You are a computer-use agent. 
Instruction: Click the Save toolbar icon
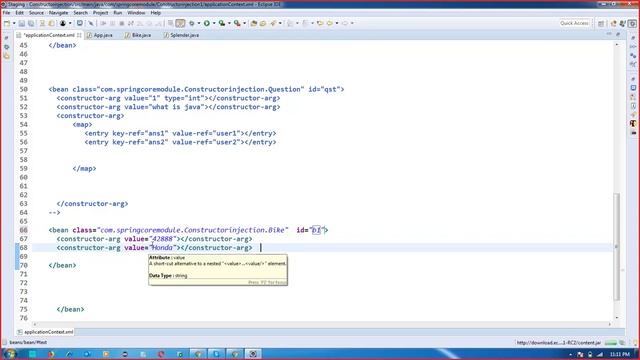click(x=22, y=23)
